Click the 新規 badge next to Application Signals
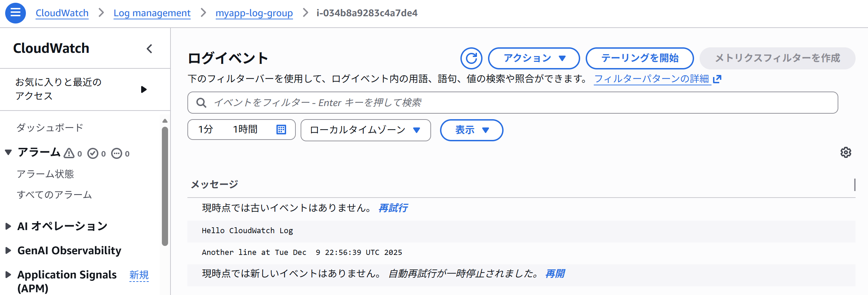Viewport: 868px width, 295px height. pos(139,275)
